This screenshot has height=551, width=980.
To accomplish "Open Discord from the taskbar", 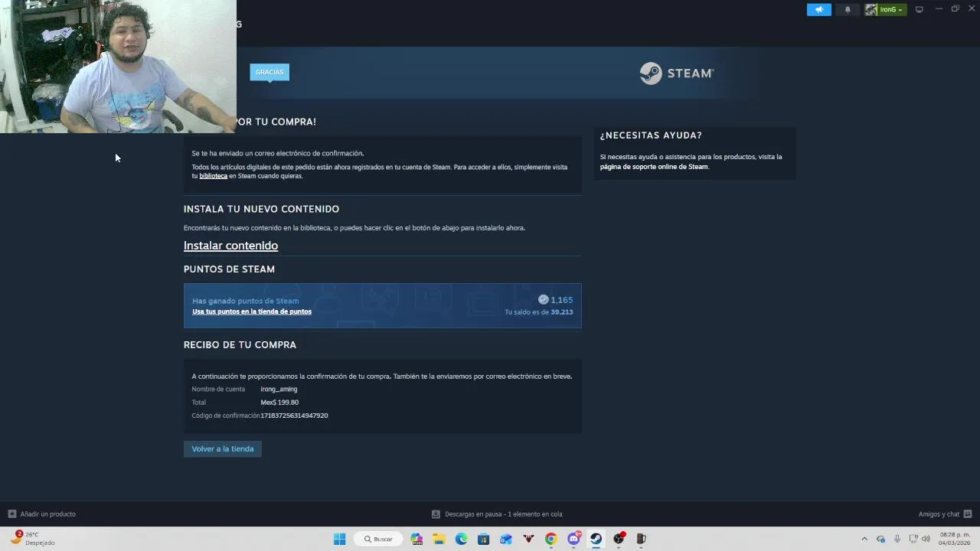I will pyautogui.click(x=573, y=539).
